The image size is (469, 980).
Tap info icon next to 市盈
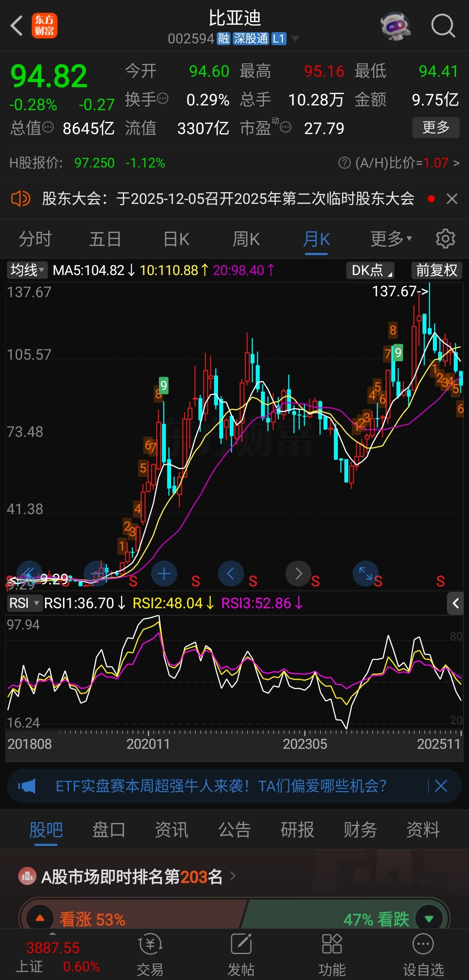point(285,127)
